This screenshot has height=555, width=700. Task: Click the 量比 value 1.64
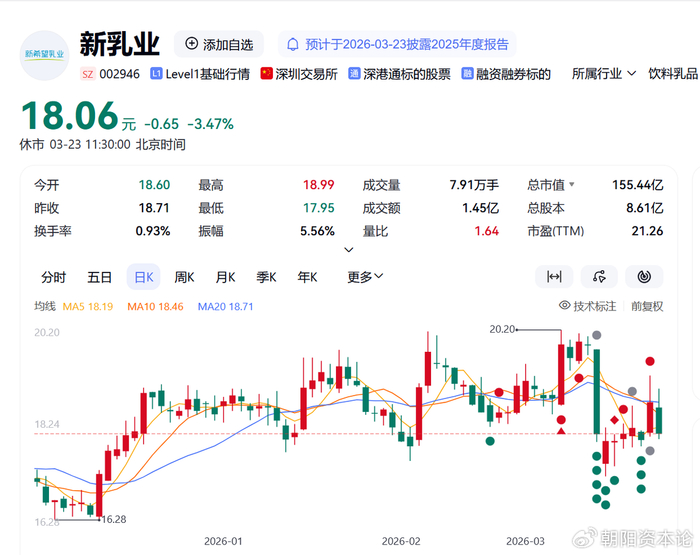point(487,231)
